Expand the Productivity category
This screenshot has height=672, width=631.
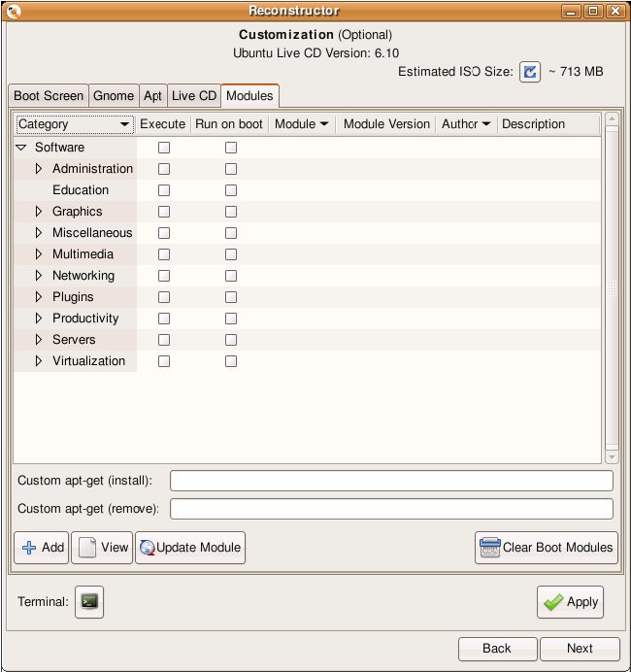(x=39, y=319)
